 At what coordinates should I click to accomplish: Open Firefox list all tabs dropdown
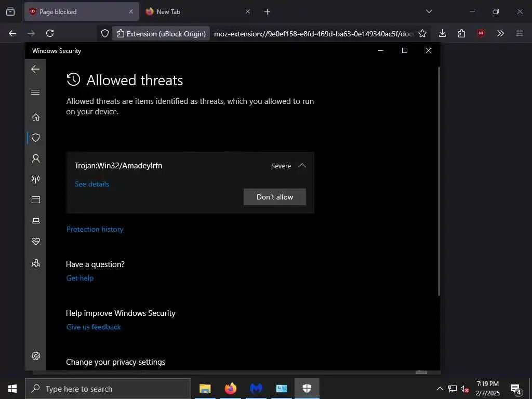click(x=429, y=11)
